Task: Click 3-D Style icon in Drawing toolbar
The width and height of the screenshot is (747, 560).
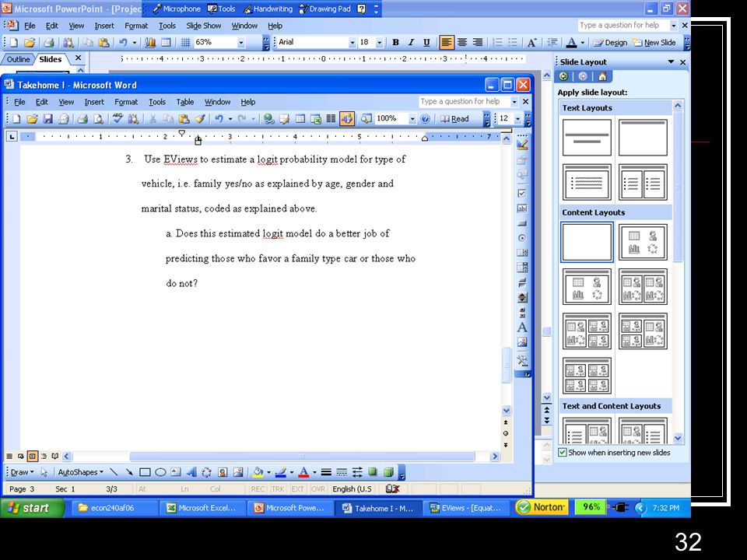Action: click(389, 472)
